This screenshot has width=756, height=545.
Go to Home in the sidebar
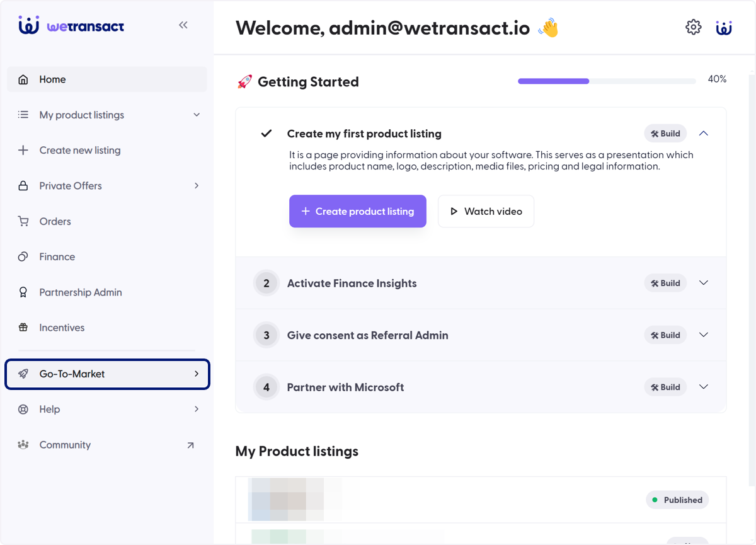click(107, 79)
